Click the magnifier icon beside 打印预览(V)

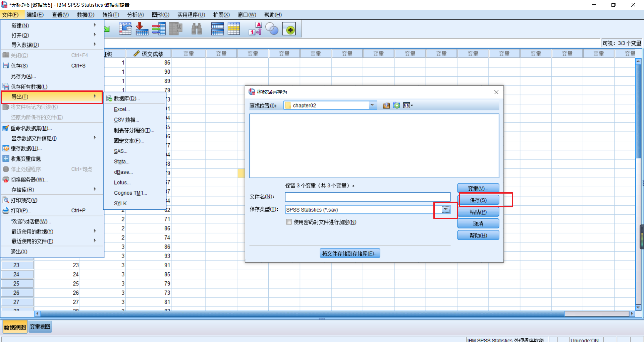coord(6,200)
